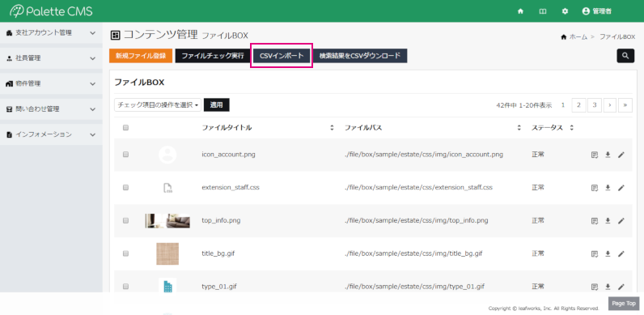The image size is (644, 315).
Task: Expand the 物件管理 sidebar menu
Action: click(51, 83)
